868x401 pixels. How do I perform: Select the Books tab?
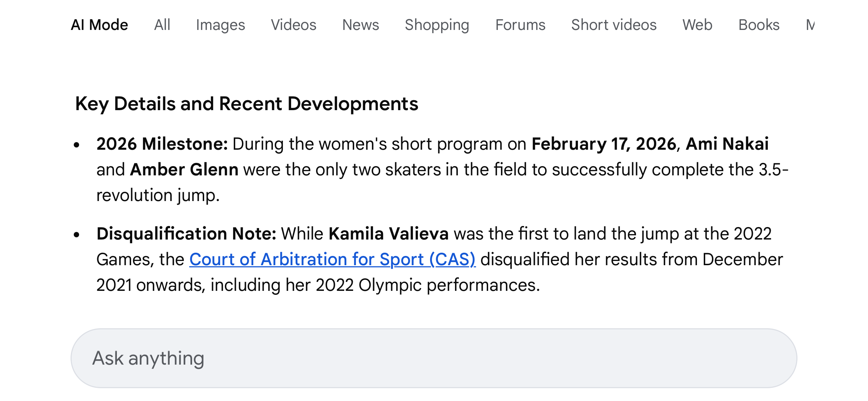[759, 25]
